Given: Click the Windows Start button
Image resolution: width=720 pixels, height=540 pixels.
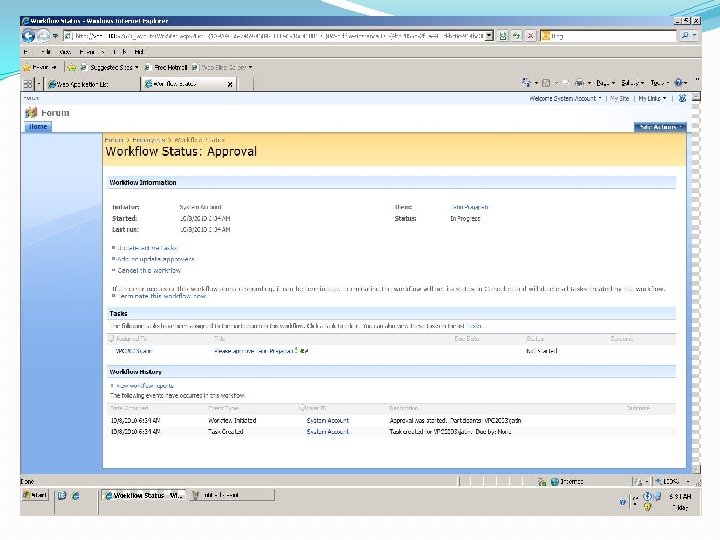Looking at the screenshot, I should [x=35, y=495].
